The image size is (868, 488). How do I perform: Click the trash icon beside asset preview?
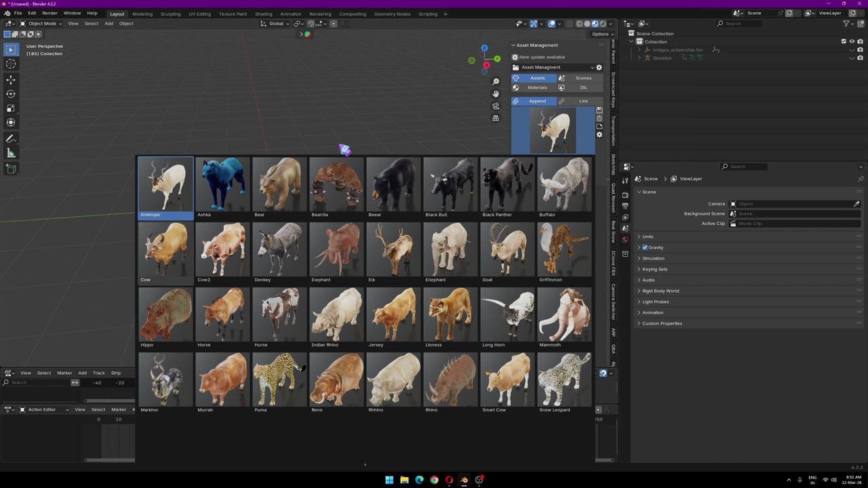pos(599,118)
